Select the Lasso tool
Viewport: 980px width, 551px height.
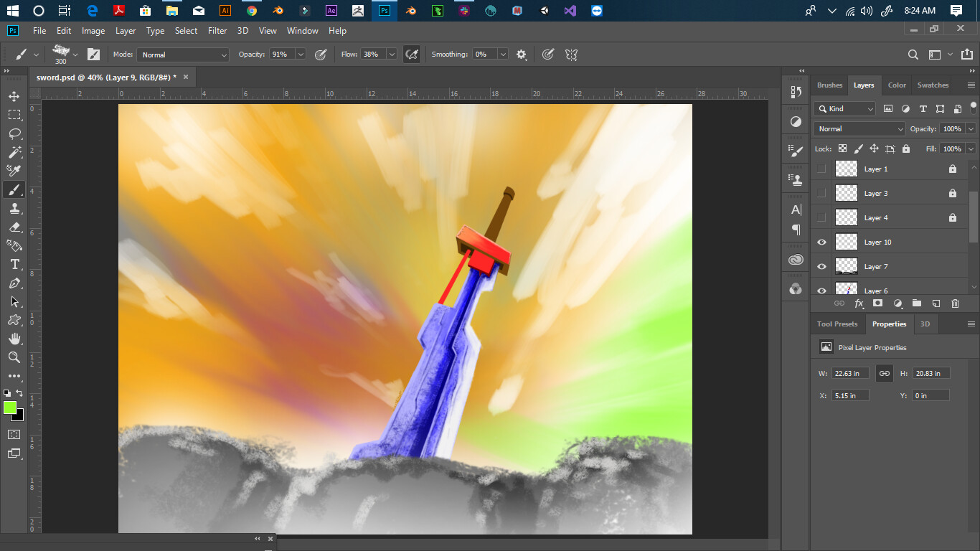pos(14,133)
